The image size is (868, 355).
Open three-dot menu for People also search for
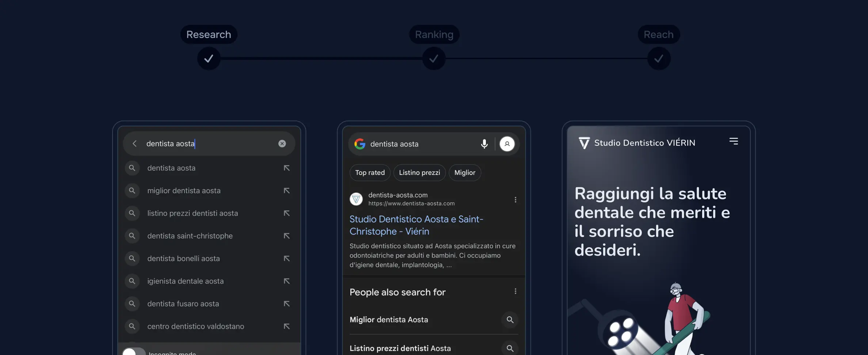[x=515, y=291]
